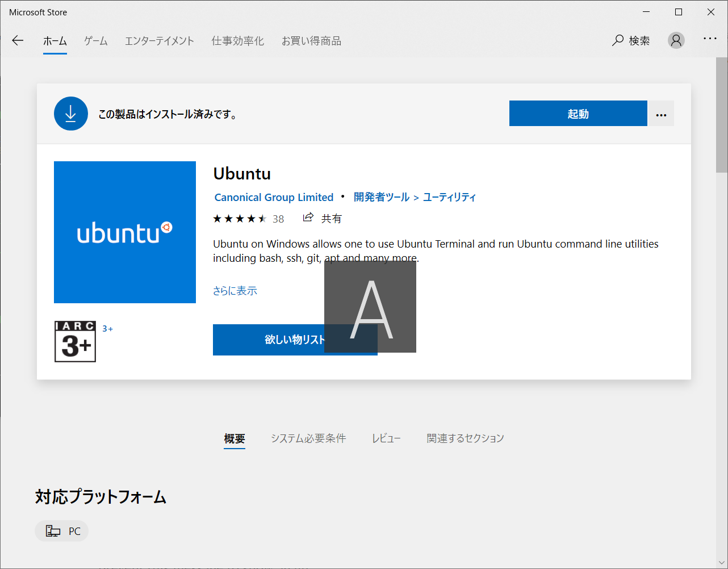Open the search magnifier icon
This screenshot has height=569, width=728.
pos(618,40)
